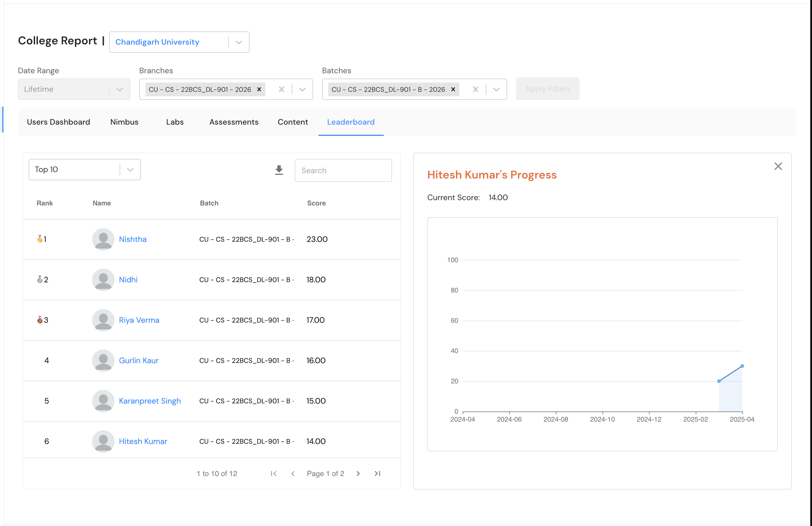Click the latest data point on chart
Image resolution: width=812 pixels, height=526 pixels.
point(742,366)
